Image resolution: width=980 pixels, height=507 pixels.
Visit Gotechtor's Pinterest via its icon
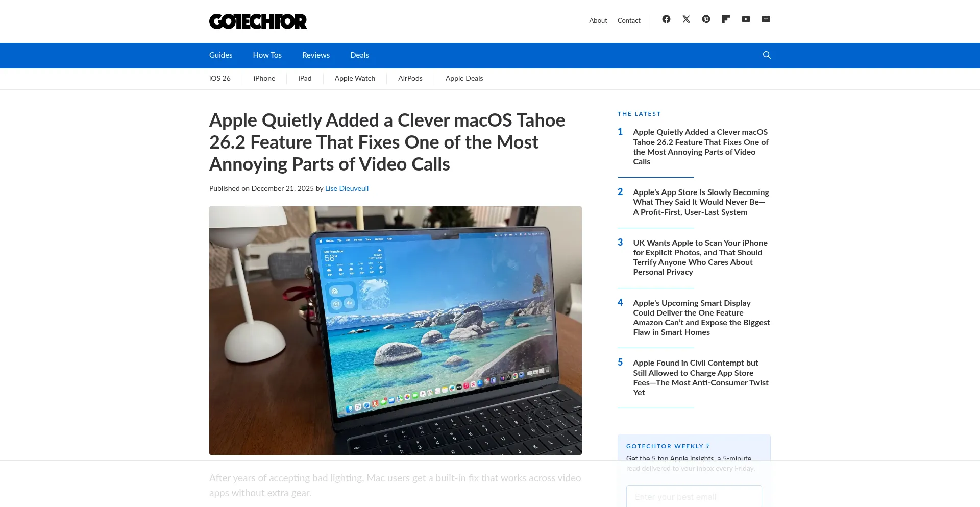pyautogui.click(x=706, y=19)
